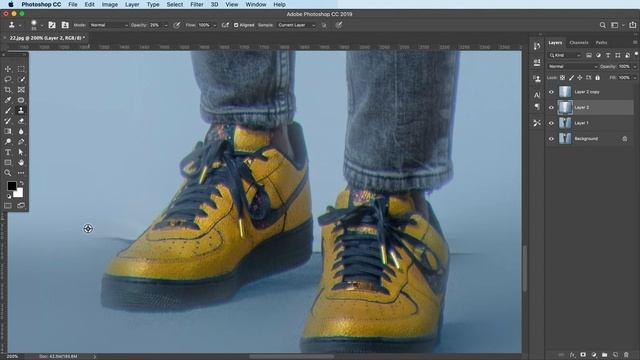Hide the Layer 2 layer

[551, 107]
